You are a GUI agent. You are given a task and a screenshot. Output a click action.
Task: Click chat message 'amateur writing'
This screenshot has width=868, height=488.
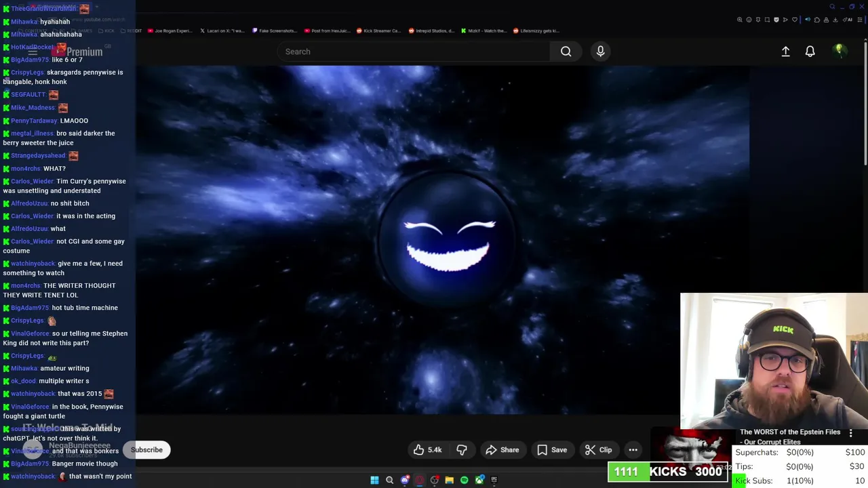click(64, 368)
